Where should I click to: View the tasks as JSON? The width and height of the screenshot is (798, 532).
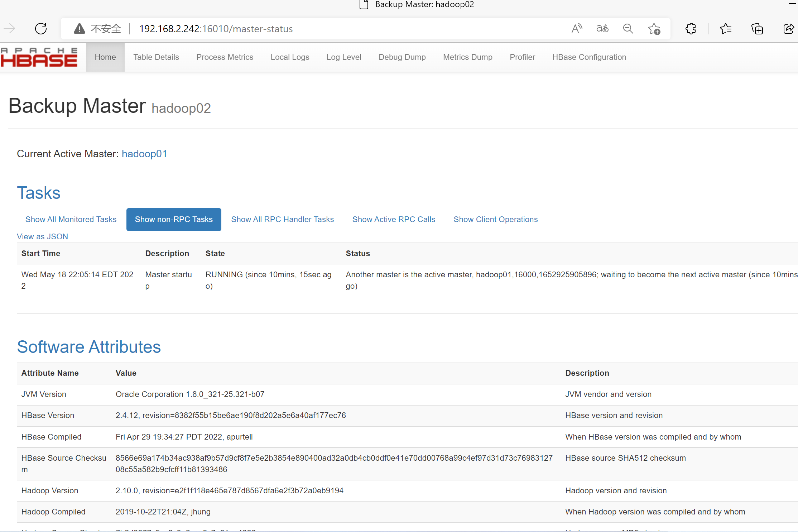coord(42,236)
